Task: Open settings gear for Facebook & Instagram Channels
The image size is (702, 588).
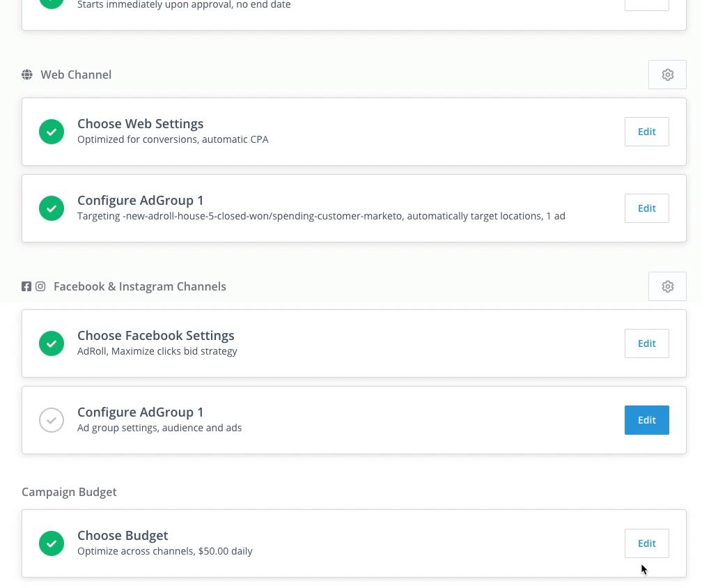Action: point(667,286)
